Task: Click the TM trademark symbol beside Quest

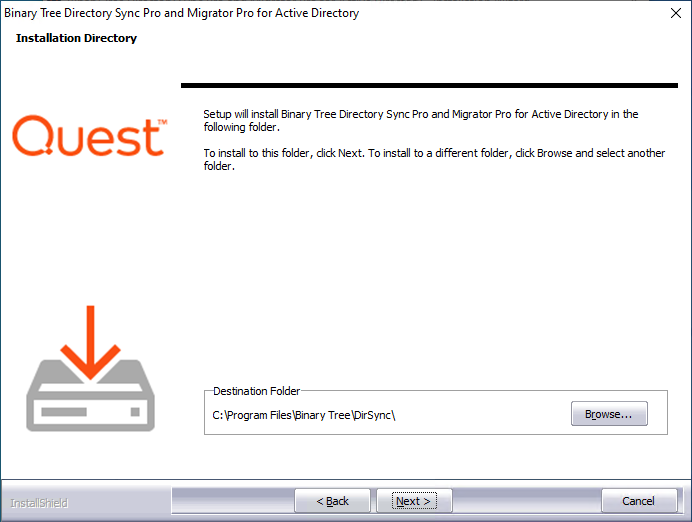Action: click(x=162, y=122)
